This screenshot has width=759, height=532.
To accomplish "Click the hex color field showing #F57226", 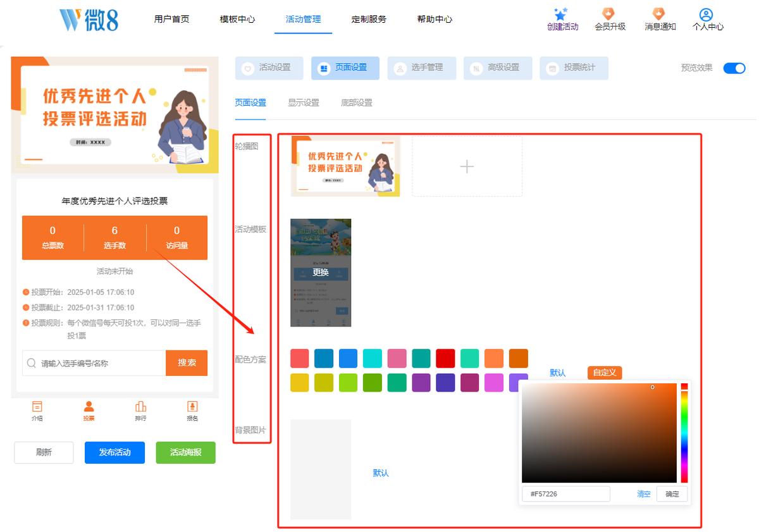I will pyautogui.click(x=566, y=494).
